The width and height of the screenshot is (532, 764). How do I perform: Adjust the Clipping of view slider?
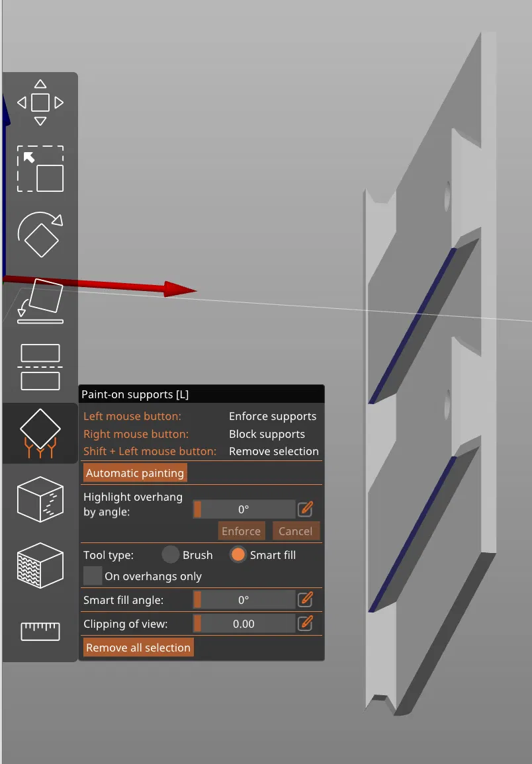(x=244, y=624)
